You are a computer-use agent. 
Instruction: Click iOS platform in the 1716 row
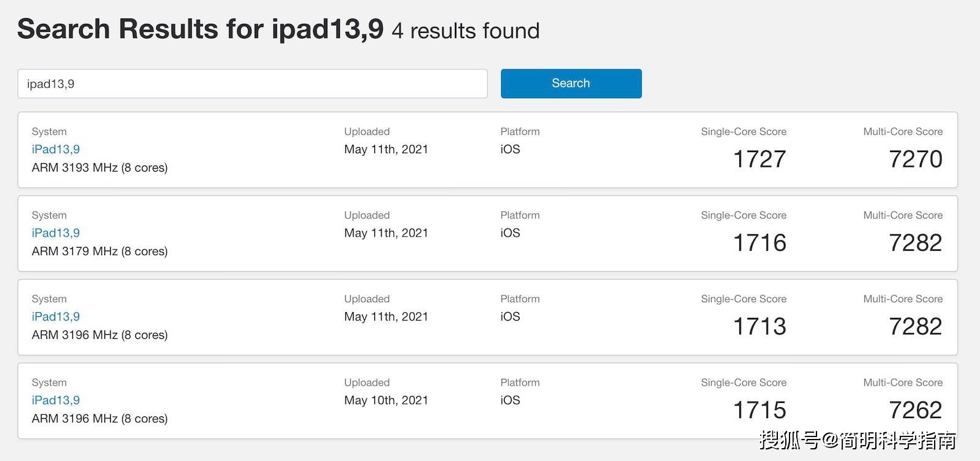(510, 233)
